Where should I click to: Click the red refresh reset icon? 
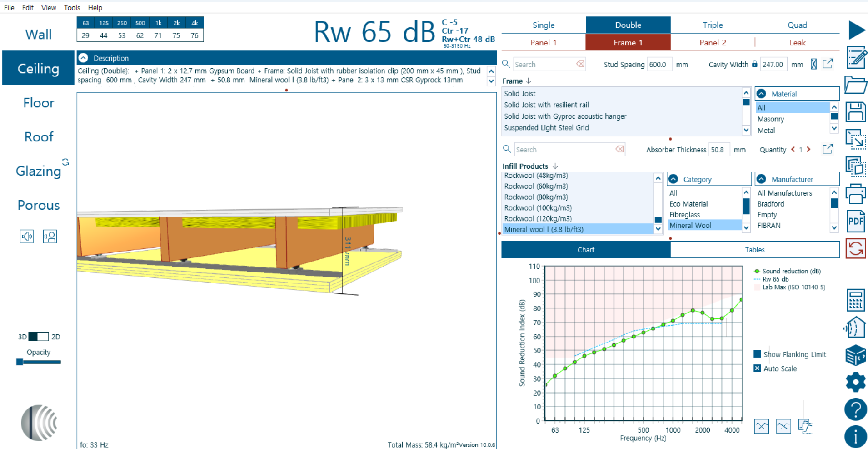coord(856,248)
